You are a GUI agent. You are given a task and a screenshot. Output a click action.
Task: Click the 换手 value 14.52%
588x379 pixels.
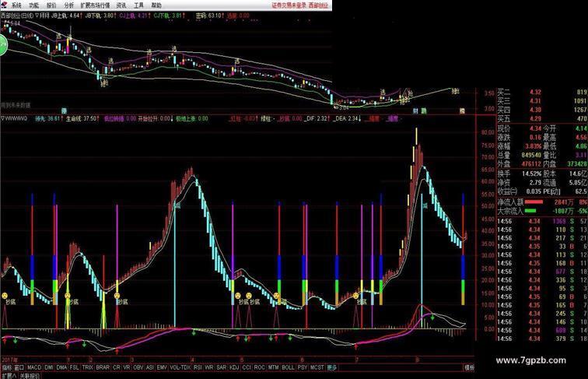click(531, 174)
